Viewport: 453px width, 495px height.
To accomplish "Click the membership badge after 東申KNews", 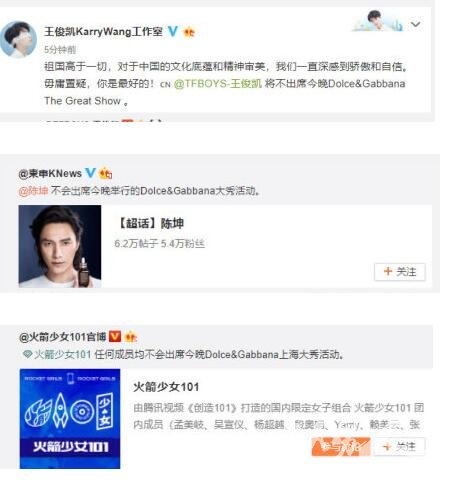I will (106, 173).
